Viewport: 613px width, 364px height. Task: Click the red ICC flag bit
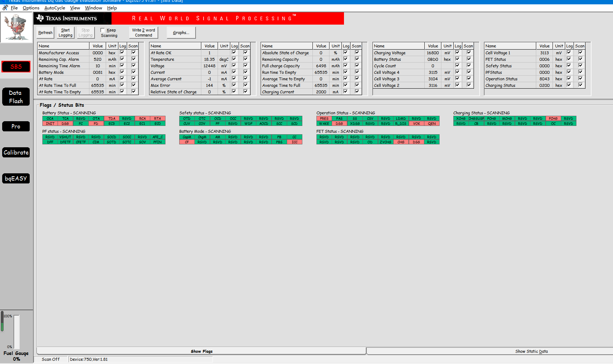pyautogui.click(x=294, y=142)
